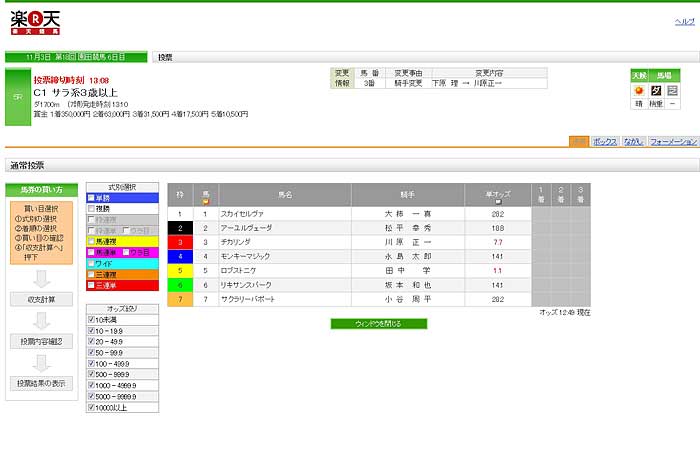This screenshot has height=476, width=700.
Task: Click the sunny weather icon
Action: [638, 90]
